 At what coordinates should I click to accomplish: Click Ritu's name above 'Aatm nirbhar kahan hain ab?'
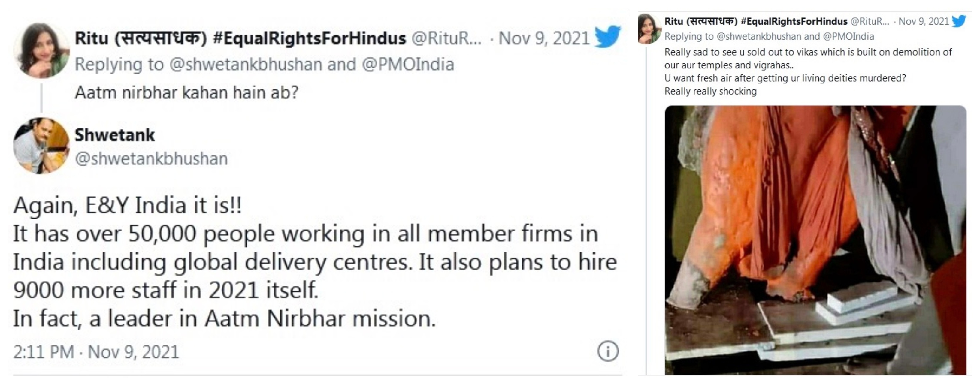click(x=240, y=38)
